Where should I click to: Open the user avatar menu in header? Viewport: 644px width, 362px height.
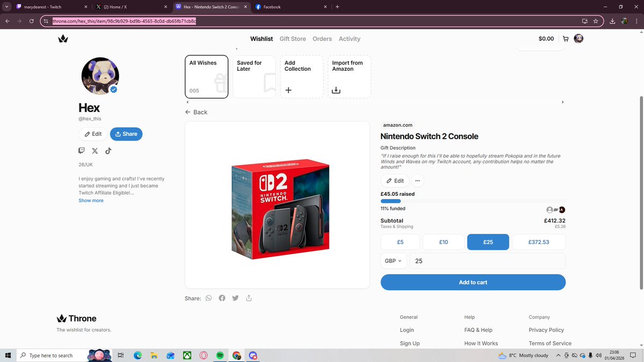tap(579, 39)
